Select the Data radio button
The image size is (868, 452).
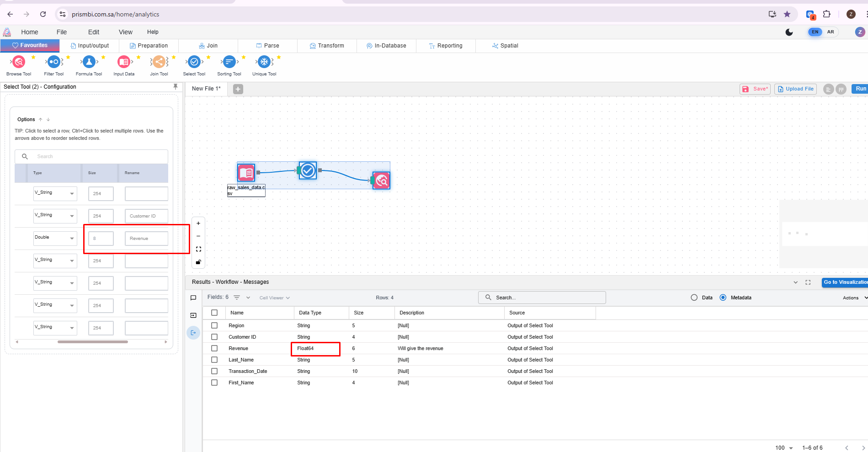[x=694, y=298]
